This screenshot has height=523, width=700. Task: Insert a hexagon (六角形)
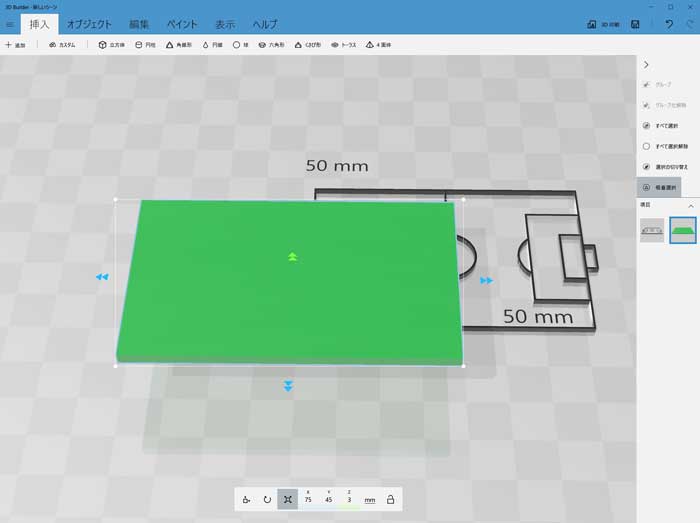click(x=271, y=45)
